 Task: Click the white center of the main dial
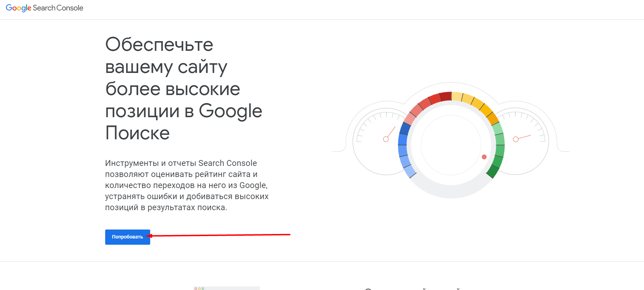(x=451, y=145)
